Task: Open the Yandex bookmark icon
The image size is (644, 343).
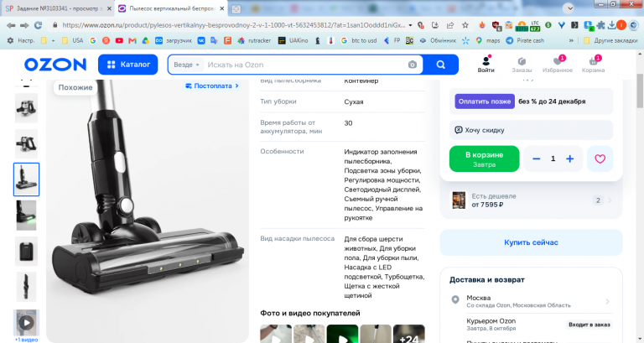Action: pyautogui.click(x=106, y=40)
